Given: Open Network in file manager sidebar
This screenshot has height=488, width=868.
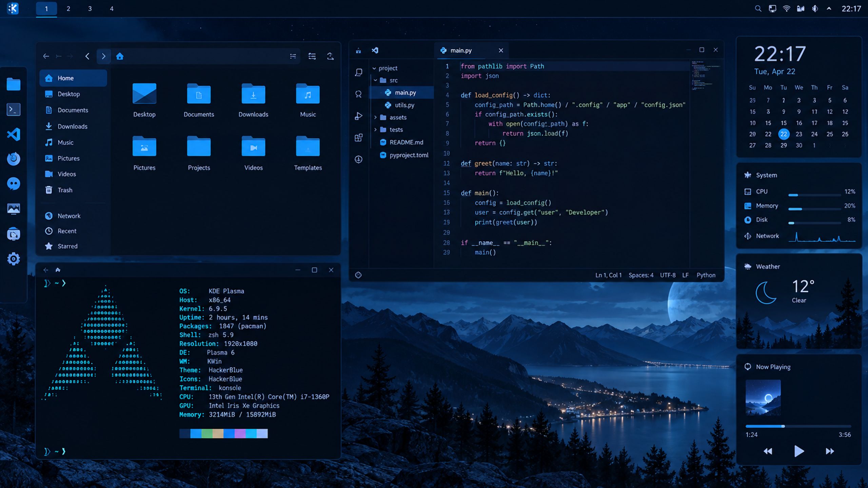Looking at the screenshot, I should 73,216.
